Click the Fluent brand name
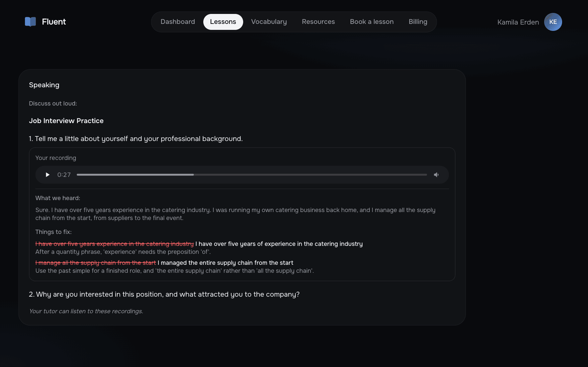Screen dimensions: 588x367 (54, 22)
